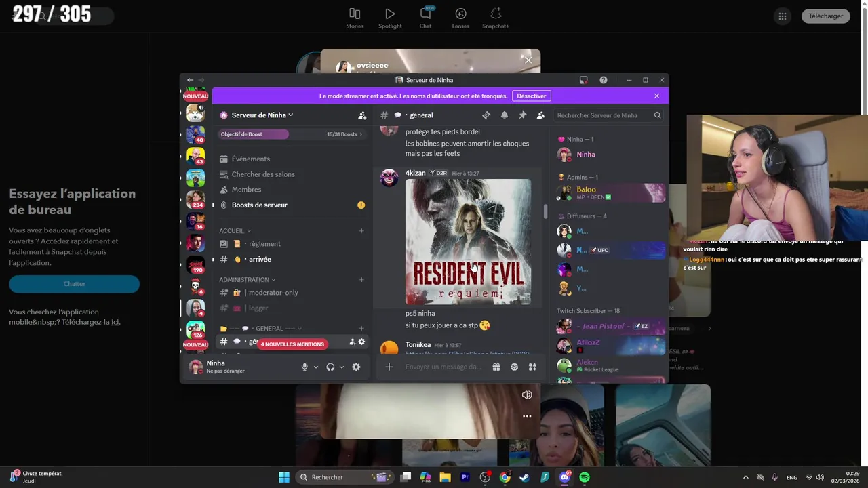Screen dimensions: 868x488
Task: Open the Threads icon in the channel header
Action: tap(486, 115)
